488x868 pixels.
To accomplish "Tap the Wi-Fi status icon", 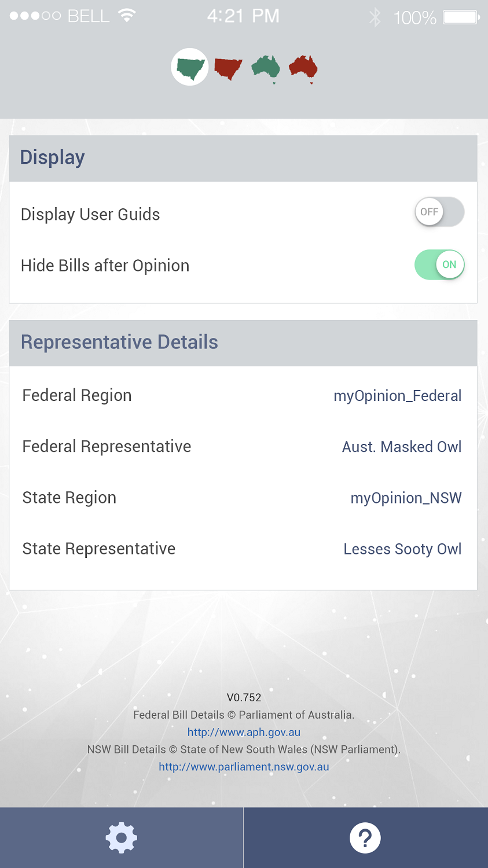I will (x=126, y=16).
